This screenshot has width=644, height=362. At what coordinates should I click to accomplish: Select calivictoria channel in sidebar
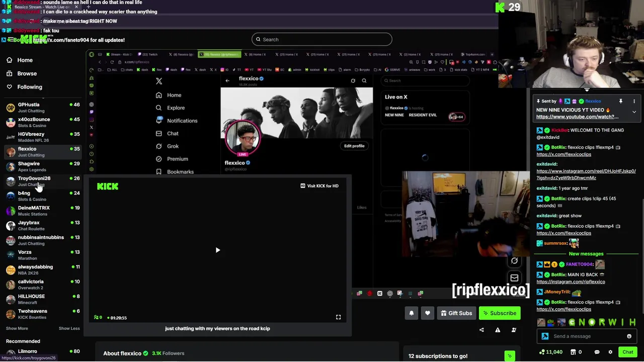[43, 285]
